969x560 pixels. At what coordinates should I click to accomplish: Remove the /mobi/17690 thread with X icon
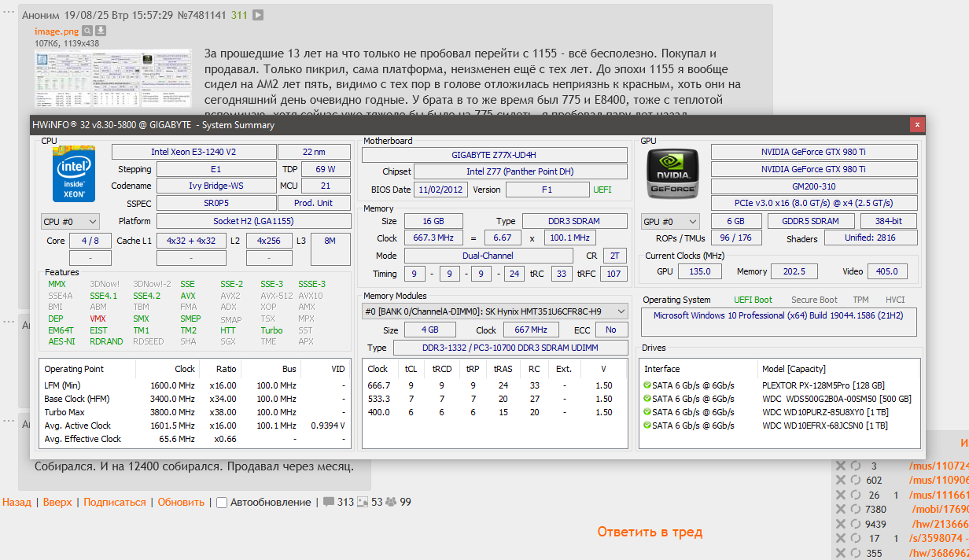point(840,509)
